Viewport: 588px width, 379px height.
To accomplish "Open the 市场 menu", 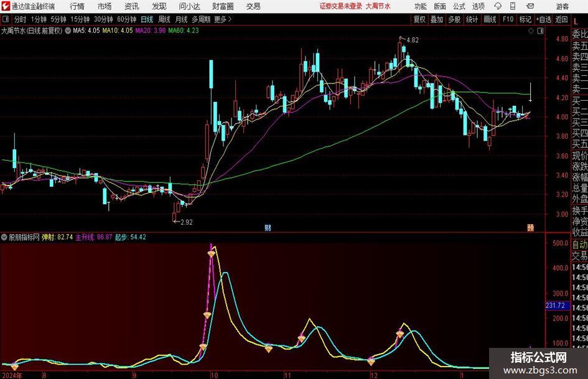I will coord(105,6).
